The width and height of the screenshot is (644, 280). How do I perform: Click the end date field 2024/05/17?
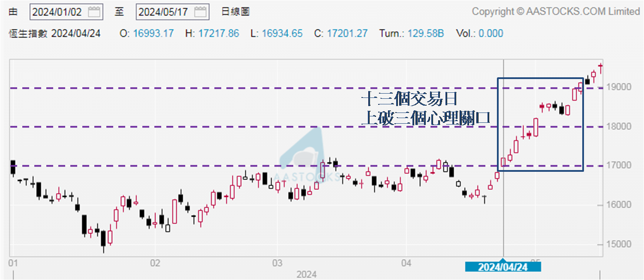tap(163, 12)
